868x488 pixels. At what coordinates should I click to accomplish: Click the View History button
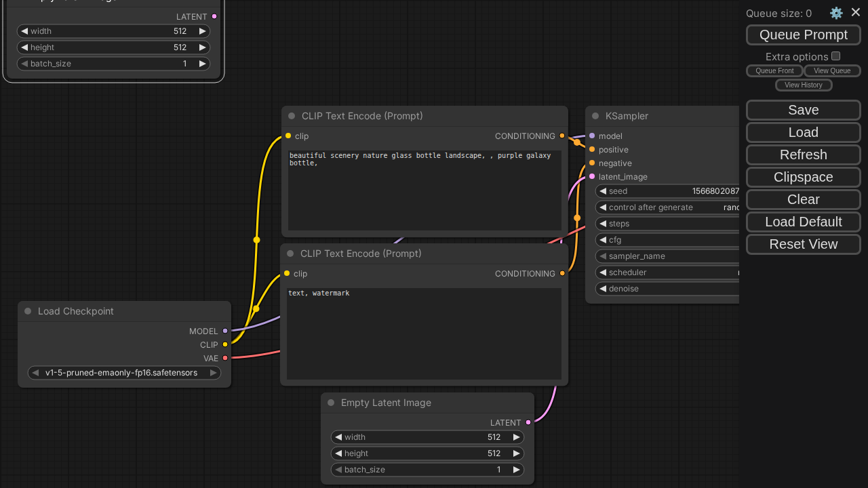(x=803, y=85)
